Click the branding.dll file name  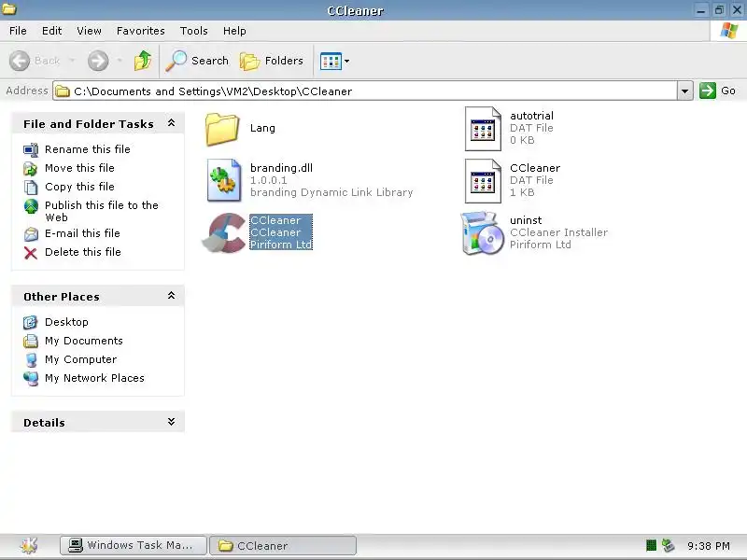click(x=282, y=168)
